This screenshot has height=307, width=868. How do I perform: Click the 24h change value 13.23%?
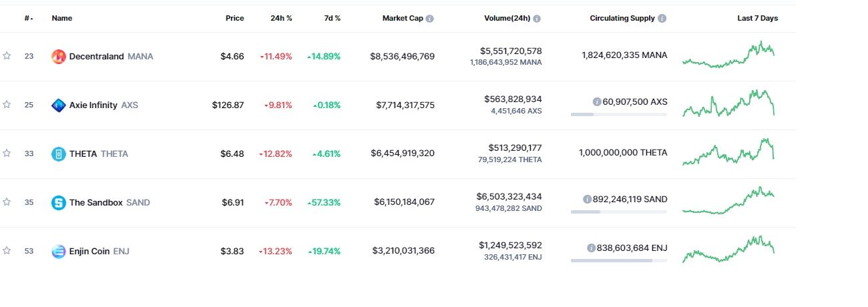(276, 252)
